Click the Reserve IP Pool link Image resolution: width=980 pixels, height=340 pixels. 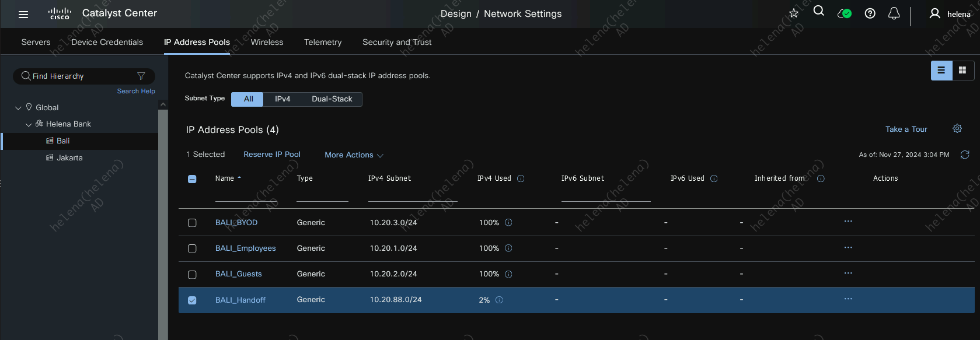click(271, 155)
